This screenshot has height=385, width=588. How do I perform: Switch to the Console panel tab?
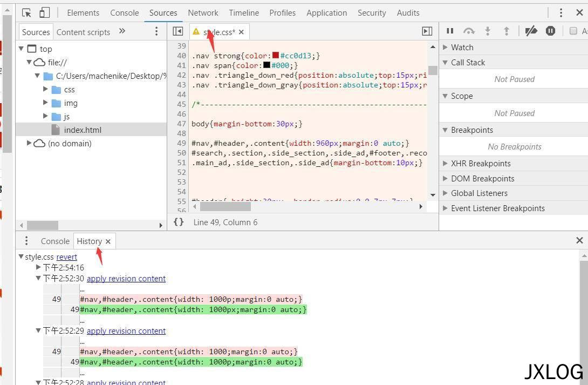click(125, 13)
